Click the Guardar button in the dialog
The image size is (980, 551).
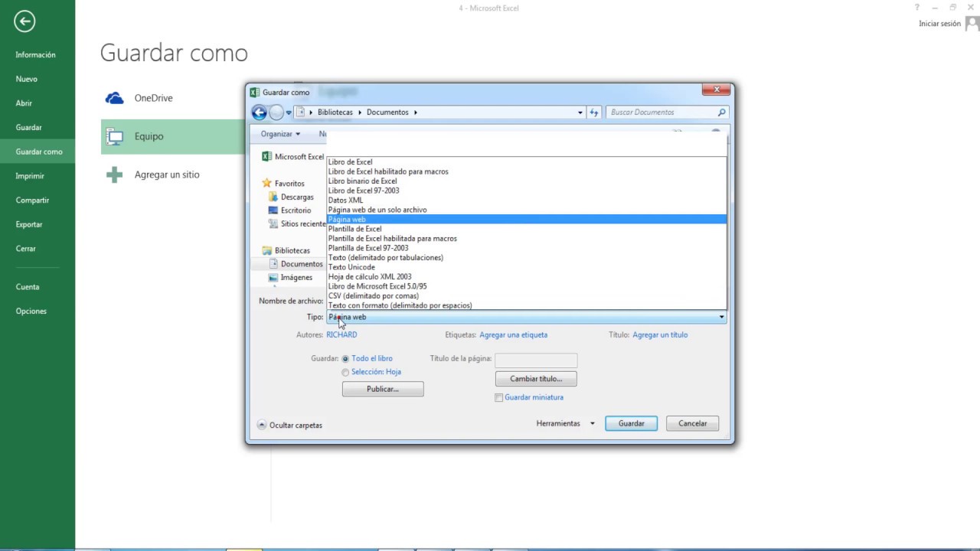632,423
